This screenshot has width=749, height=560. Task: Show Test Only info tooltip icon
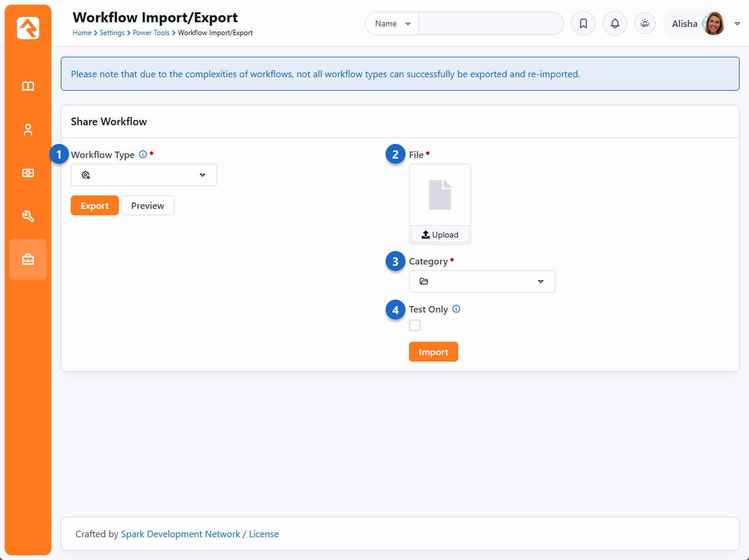coord(456,309)
